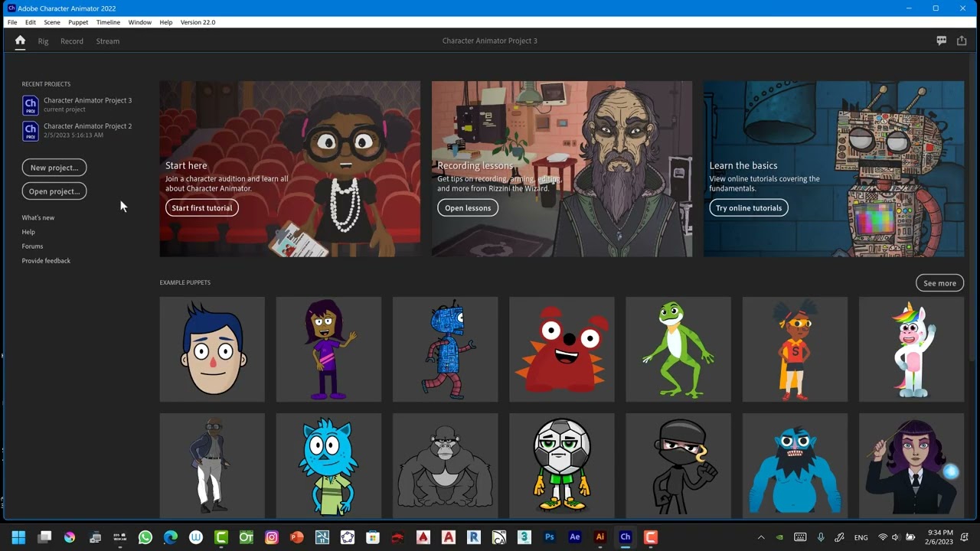Click the share export icon
The height and width of the screenshot is (551, 980).
pos(962,41)
